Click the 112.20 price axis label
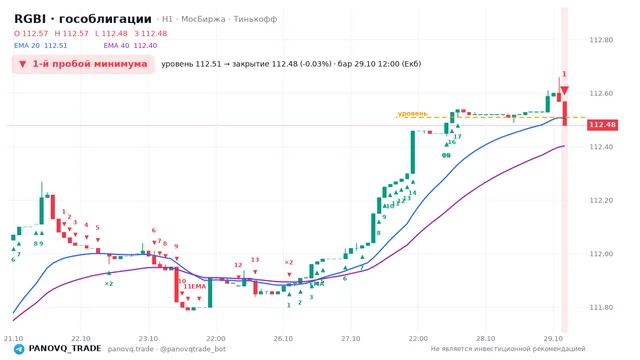Screen dimensions: 640x360 pyautogui.click(x=601, y=200)
